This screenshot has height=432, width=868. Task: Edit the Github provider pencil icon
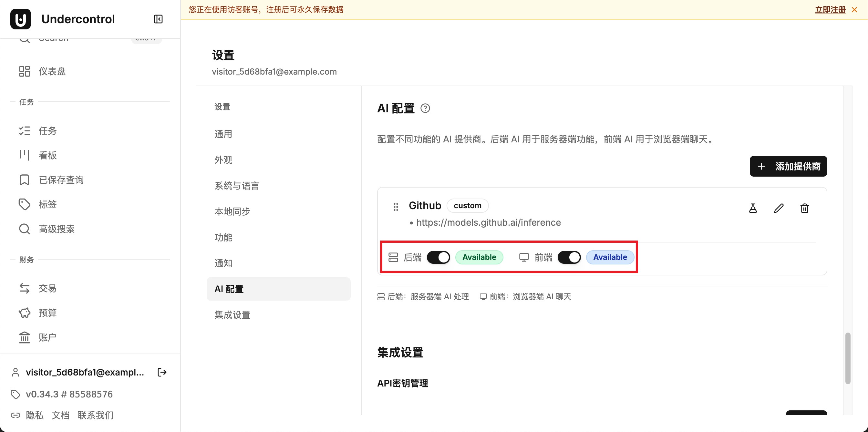tap(779, 208)
